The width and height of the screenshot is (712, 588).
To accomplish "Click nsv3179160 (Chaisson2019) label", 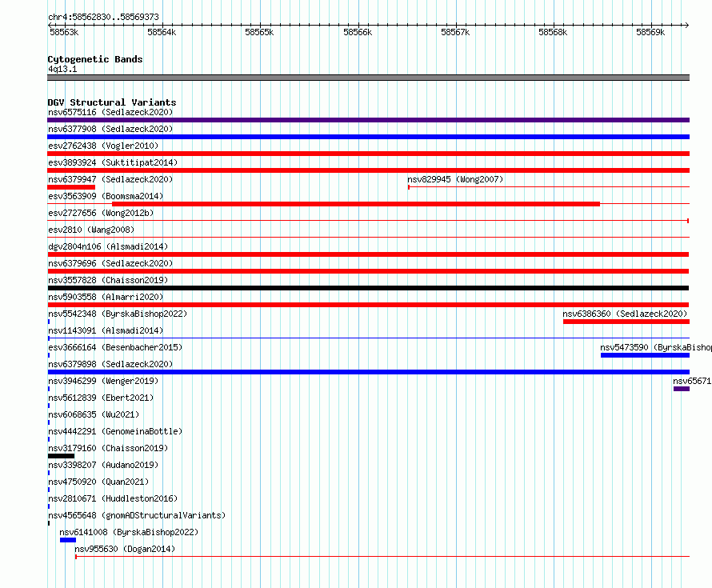I will 108,448.
